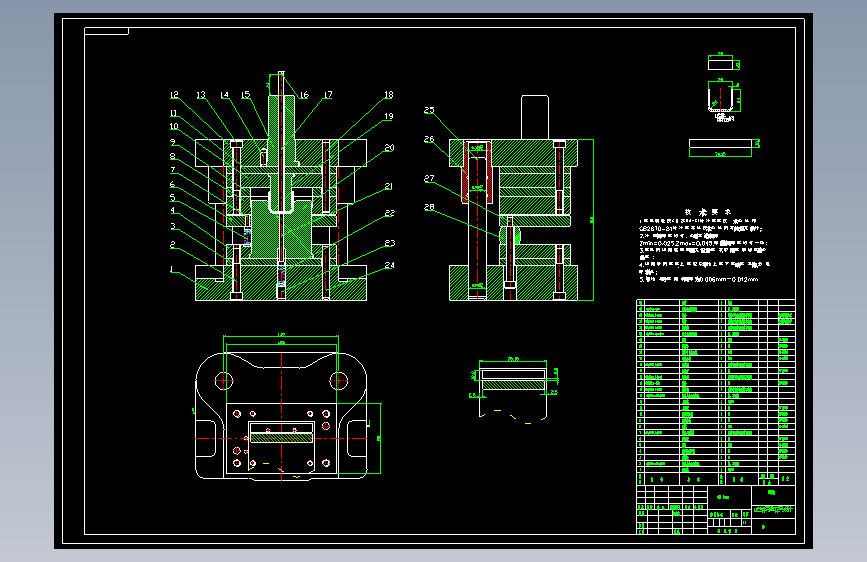Click part callout number 10
This screenshot has width=867, height=562.
tap(174, 126)
